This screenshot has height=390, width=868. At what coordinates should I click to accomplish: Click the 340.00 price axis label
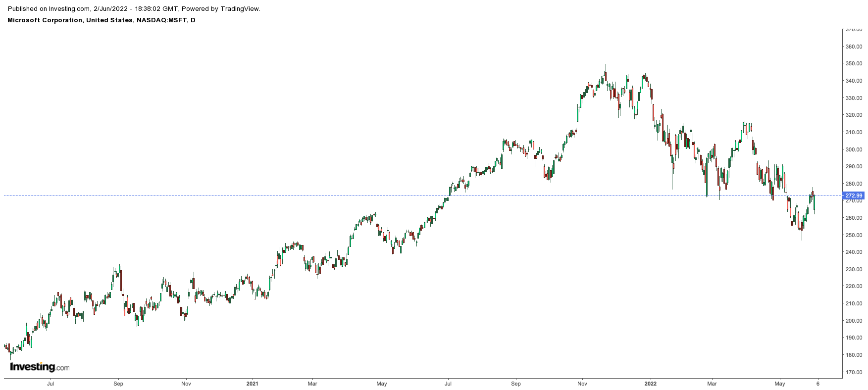pyautogui.click(x=854, y=81)
